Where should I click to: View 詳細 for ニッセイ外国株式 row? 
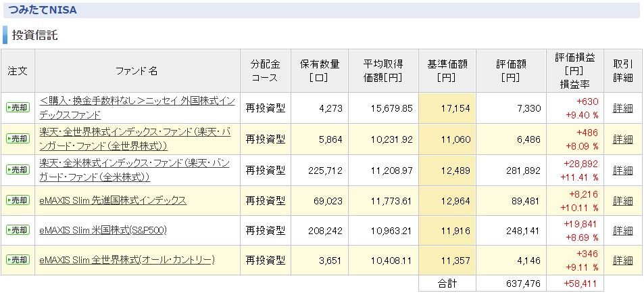pyautogui.click(x=622, y=108)
